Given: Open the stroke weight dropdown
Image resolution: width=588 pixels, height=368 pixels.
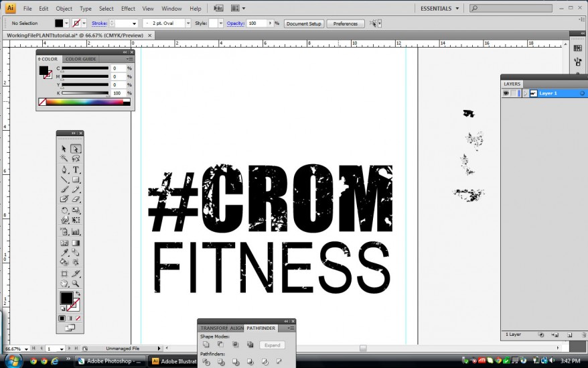Looking at the screenshot, I should pos(134,23).
